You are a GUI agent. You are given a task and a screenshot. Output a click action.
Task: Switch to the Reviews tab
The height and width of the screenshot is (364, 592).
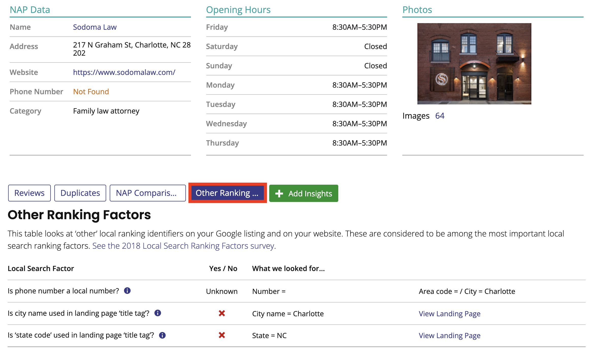coord(29,193)
